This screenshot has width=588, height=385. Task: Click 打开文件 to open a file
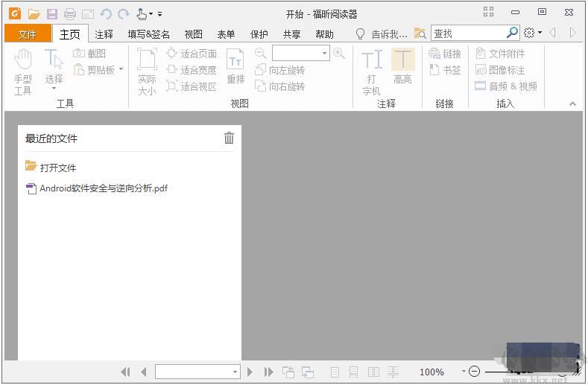(x=51, y=168)
